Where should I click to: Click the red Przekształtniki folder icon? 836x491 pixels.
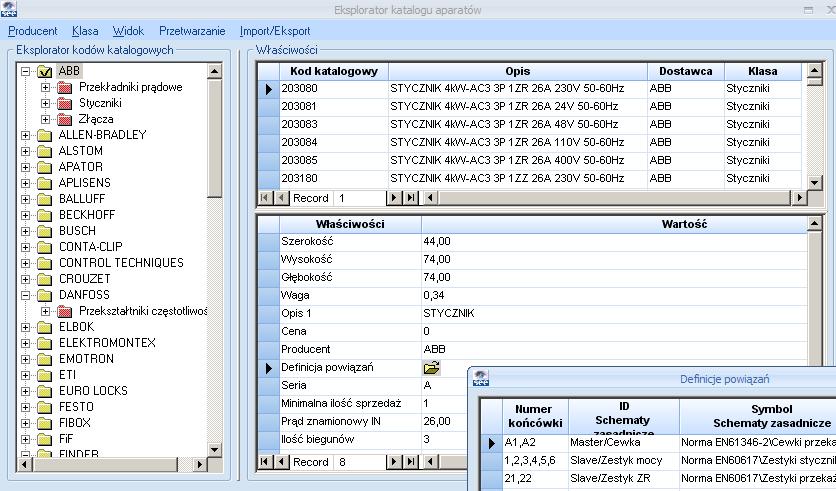[65, 311]
